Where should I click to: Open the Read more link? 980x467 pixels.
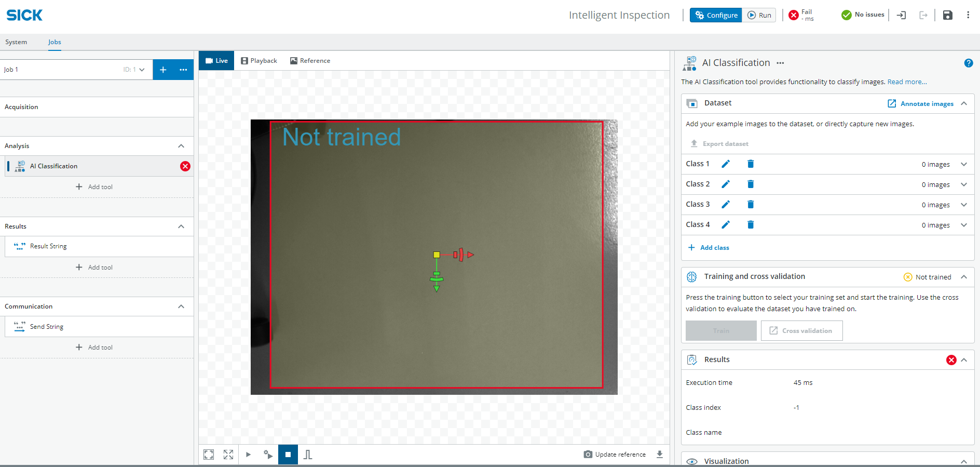[907, 82]
